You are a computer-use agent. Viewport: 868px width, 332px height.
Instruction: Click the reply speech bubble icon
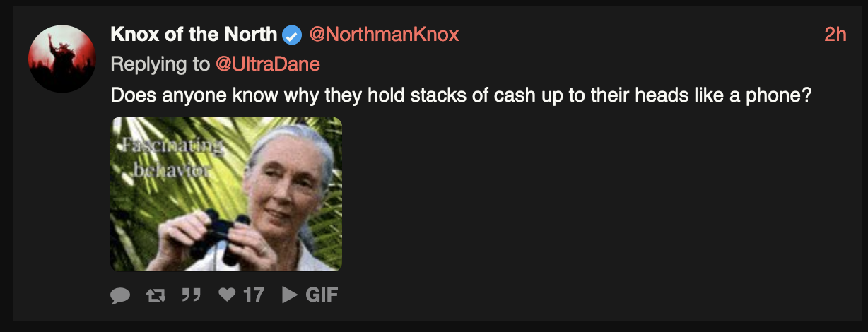click(x=121, y=295)
